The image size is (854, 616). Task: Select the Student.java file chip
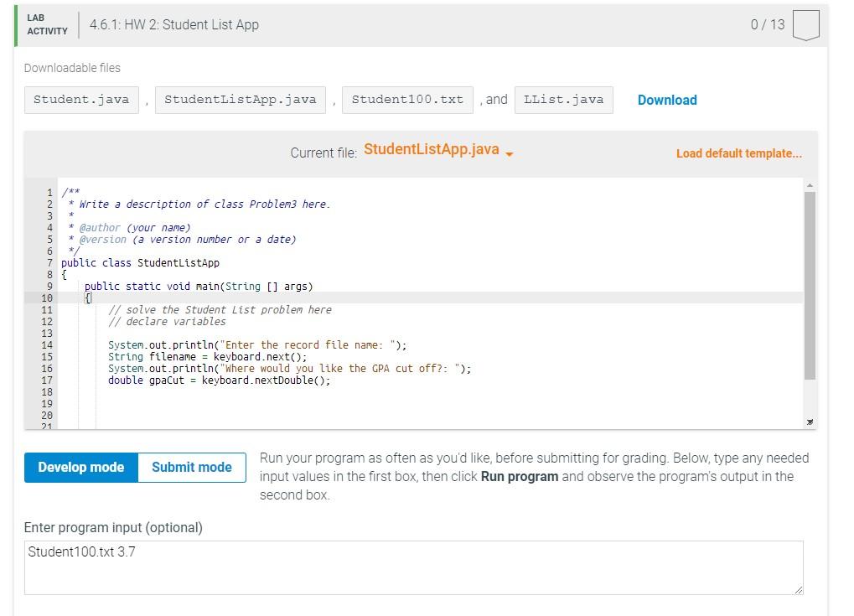pyautogui.click(x=81, y=99)
